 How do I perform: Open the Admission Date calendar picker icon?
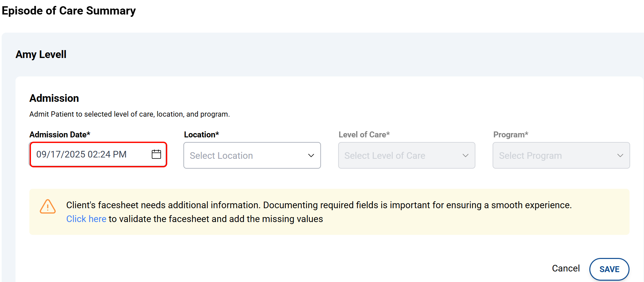(156, 154)
